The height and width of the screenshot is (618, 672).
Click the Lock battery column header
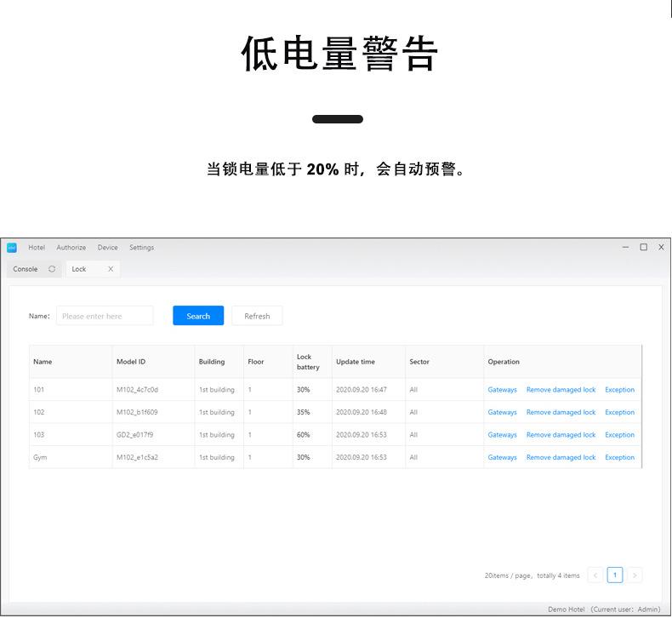[x=308, y=362]
